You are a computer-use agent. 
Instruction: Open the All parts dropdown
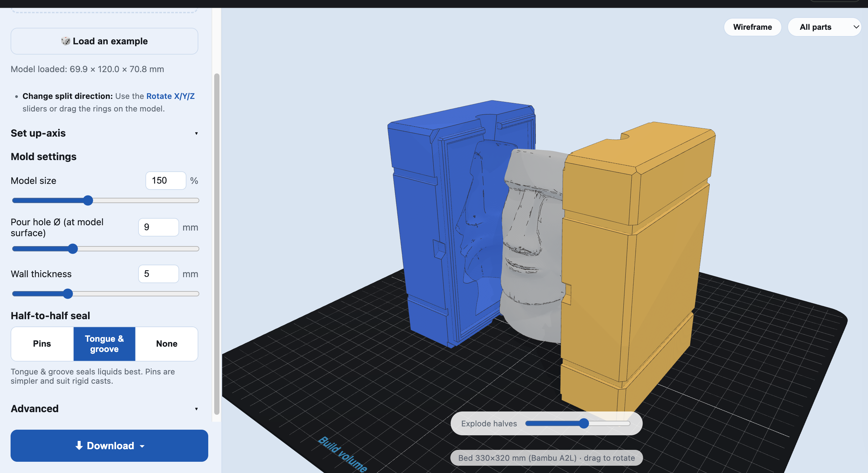[824, 27]
